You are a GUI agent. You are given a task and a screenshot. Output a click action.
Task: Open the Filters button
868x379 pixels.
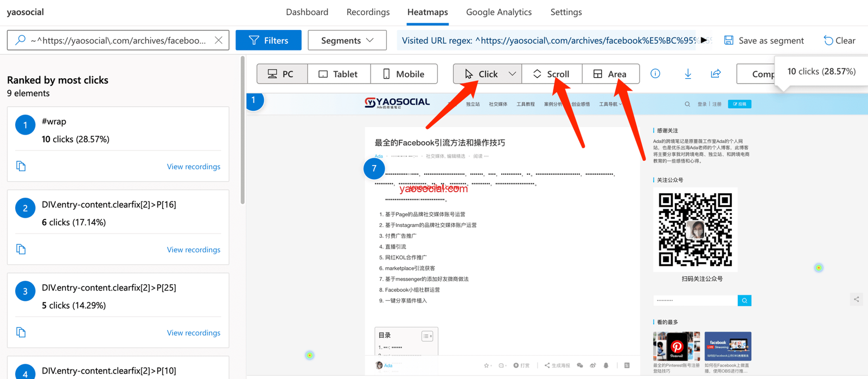pyautogui.click(x=269, y=41)
